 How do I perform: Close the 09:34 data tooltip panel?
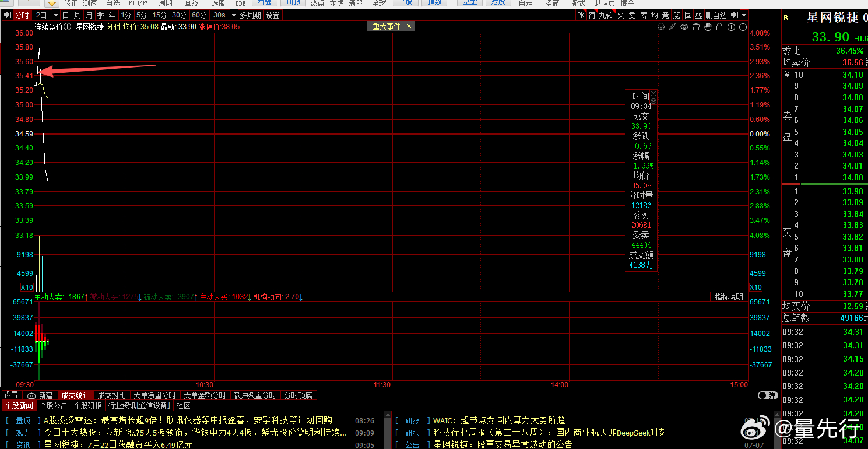(x=653, y=93)
